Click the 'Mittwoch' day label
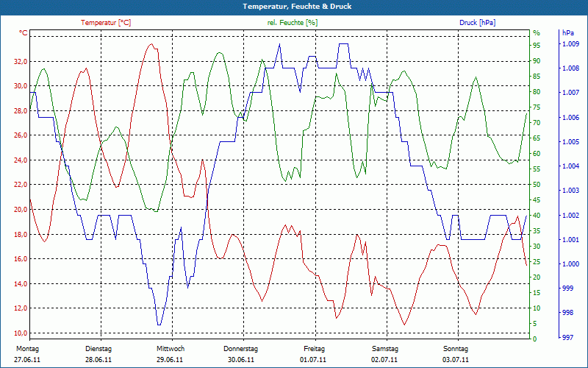 [x=171, y=349]
